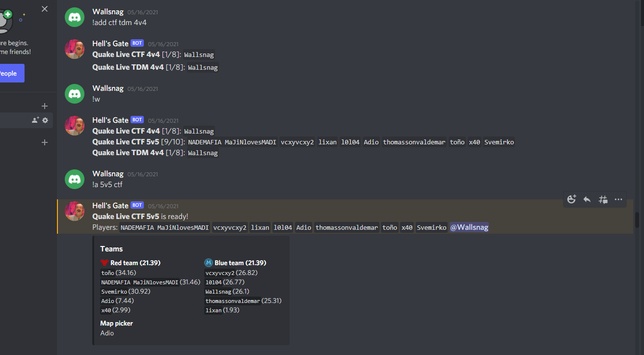Open the Hell's Gate bot avatar
This screenshot has width=644, height=355.
74,49
